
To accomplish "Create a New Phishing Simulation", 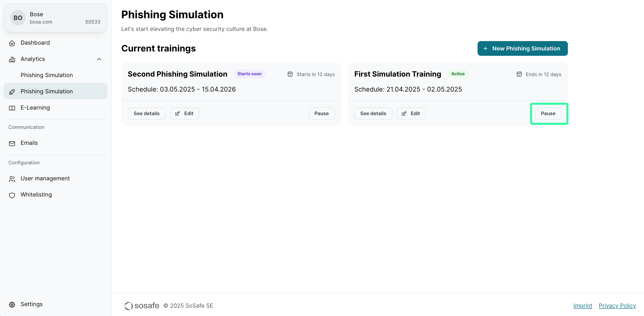I will tap(522, 48).
